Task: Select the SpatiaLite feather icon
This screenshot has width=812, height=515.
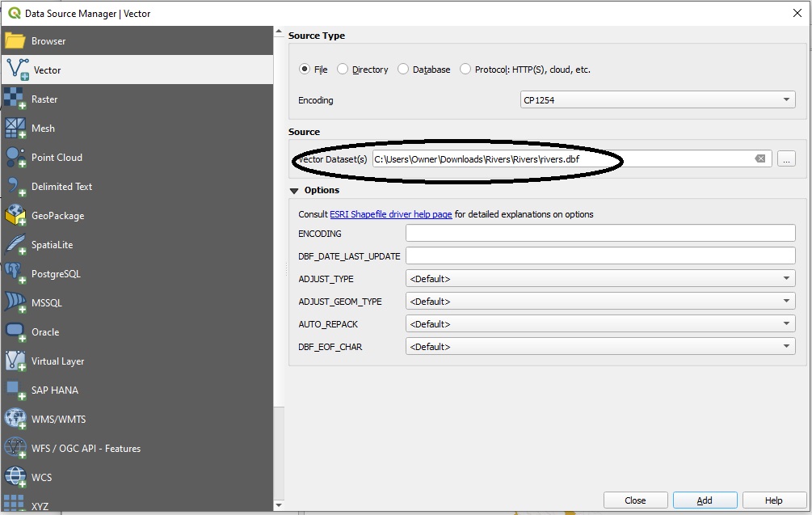Action: [x=15, y=245]
